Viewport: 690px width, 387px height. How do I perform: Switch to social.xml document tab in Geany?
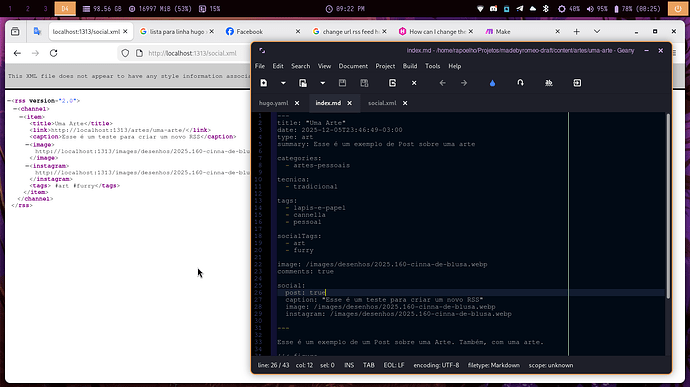tap(382, 103)
